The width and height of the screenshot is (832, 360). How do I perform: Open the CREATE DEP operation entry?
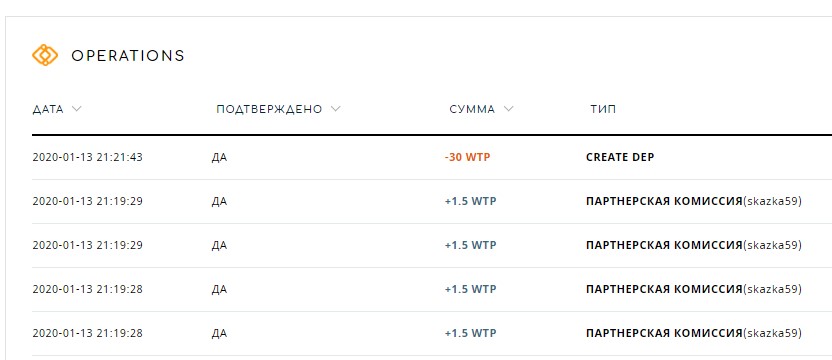point(620,158)
